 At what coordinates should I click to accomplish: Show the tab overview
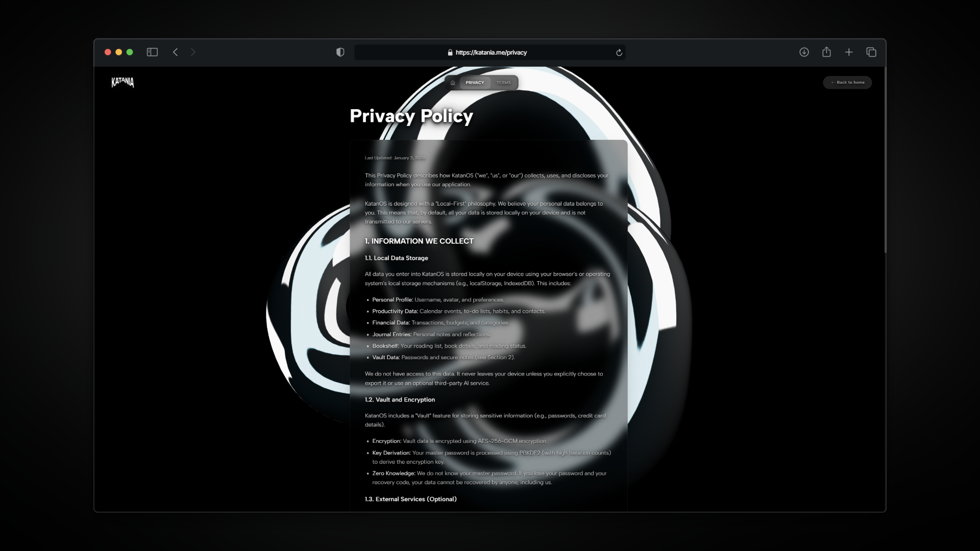coord(871,52)
